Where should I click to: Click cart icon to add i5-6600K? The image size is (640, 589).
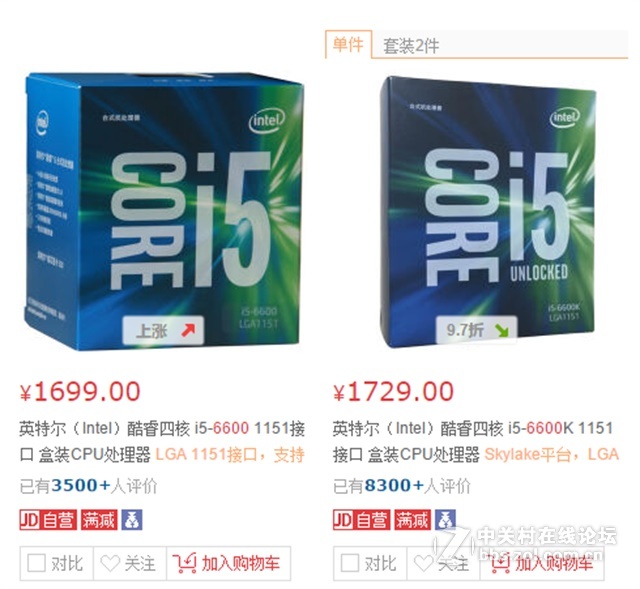point(499,564)
